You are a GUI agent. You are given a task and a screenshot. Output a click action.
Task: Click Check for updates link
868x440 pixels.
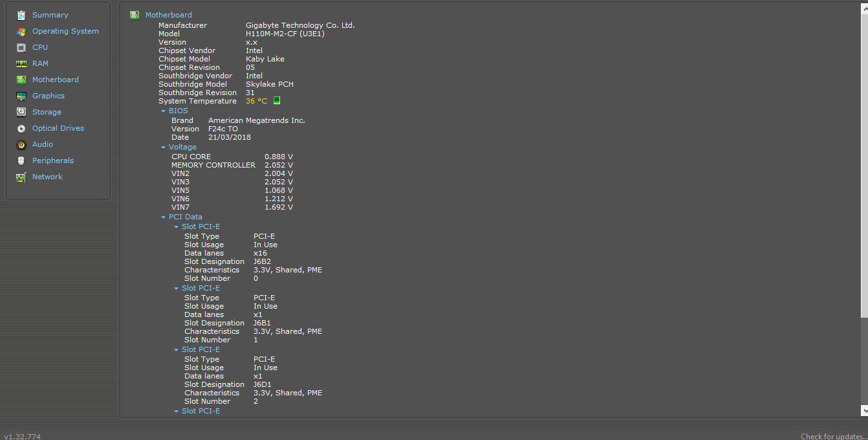tap(834, 437)
